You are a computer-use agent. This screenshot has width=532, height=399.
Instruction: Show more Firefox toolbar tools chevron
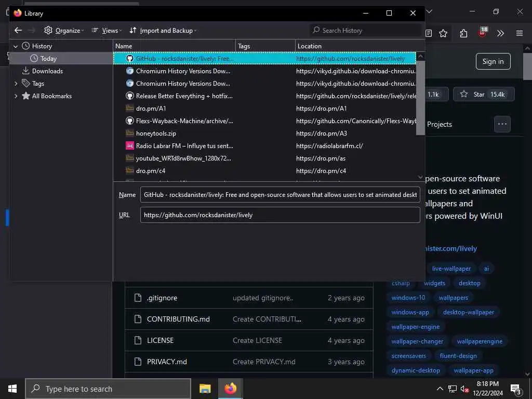[x=500, y=33]
